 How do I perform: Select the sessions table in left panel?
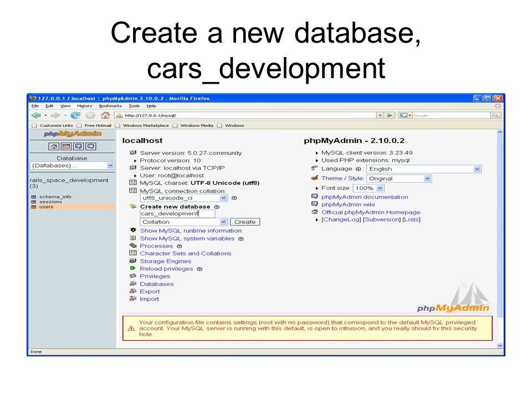pyautogui.click(x=50, y=202)
